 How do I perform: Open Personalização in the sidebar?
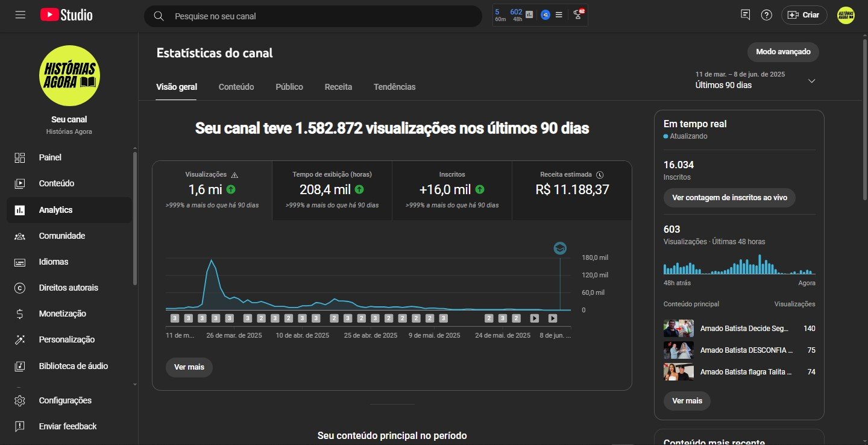(x=69, y=339)
